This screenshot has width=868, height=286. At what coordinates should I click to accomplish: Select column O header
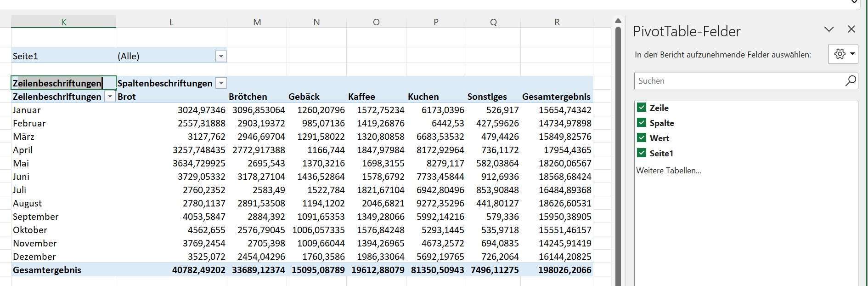pos(376,22)
